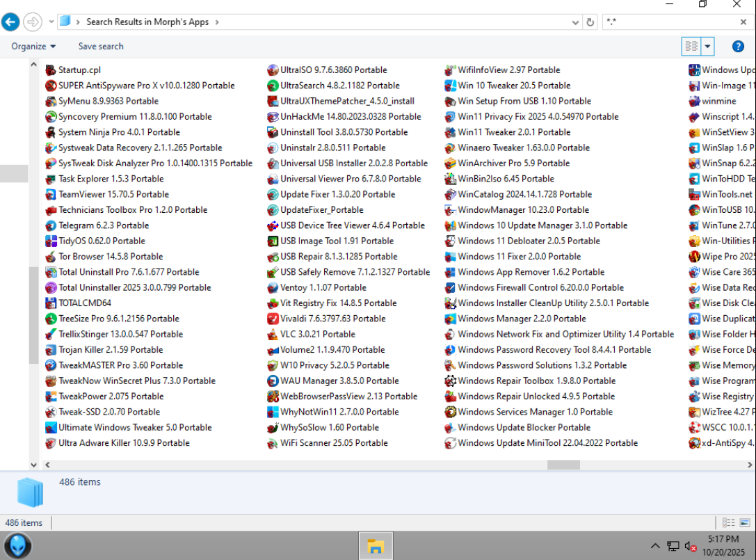Screen dimensions: 756x560
Task: Click the UltraISO 9.7.6.3860 Portable icon
Action: (273, 70)
